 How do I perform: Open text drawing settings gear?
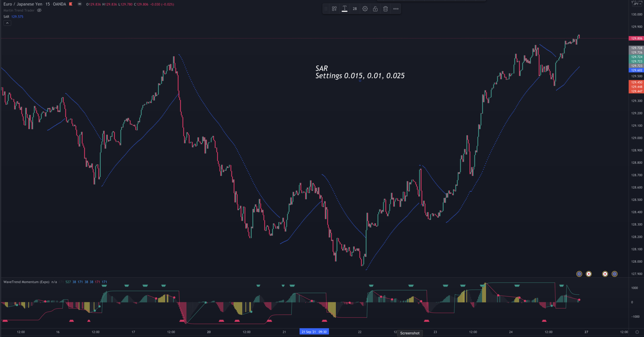coord(365,9)
